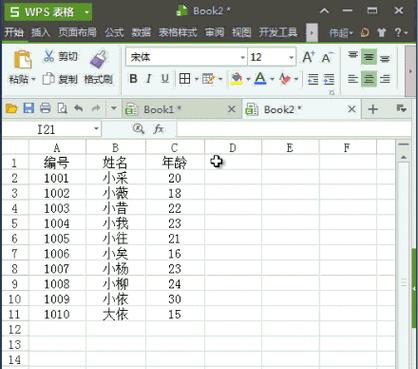
Task: Open the font name dropdown
Action: tap(243, 57)
